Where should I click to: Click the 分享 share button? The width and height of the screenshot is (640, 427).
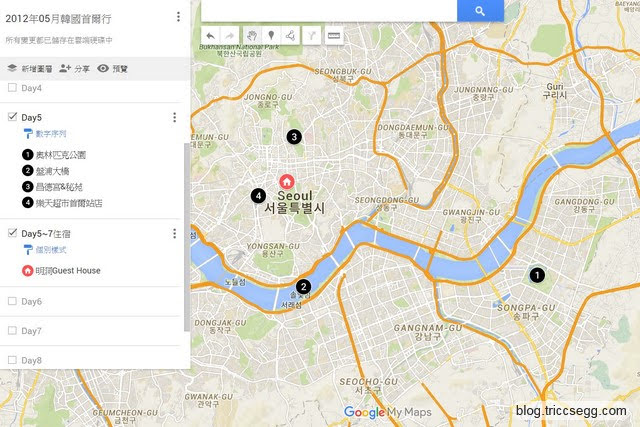[74, 69]
